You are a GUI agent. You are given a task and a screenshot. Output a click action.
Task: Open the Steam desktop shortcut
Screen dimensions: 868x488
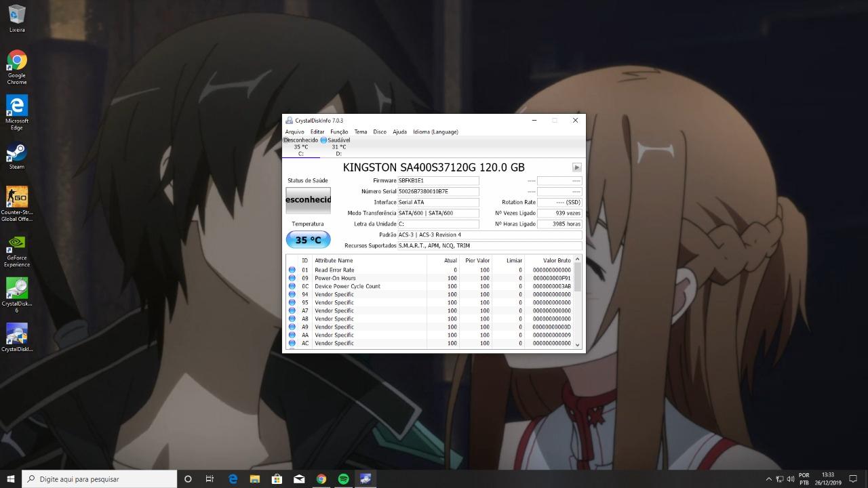tap(17, 156)
